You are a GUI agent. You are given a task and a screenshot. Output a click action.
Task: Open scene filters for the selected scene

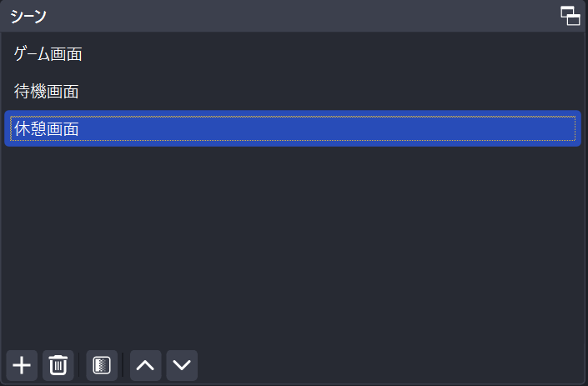click(x=102, y=365)
